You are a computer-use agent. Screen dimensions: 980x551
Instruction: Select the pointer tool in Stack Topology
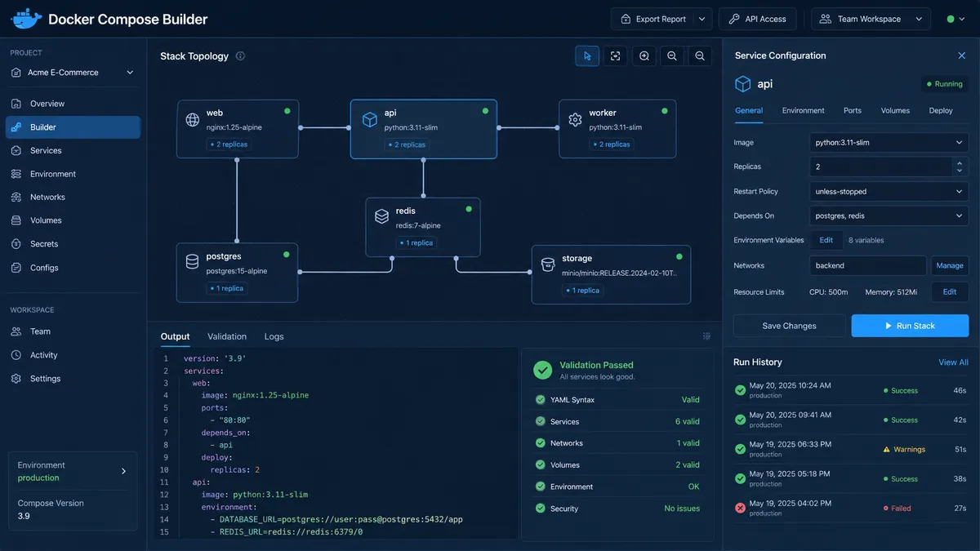(587, 56)
